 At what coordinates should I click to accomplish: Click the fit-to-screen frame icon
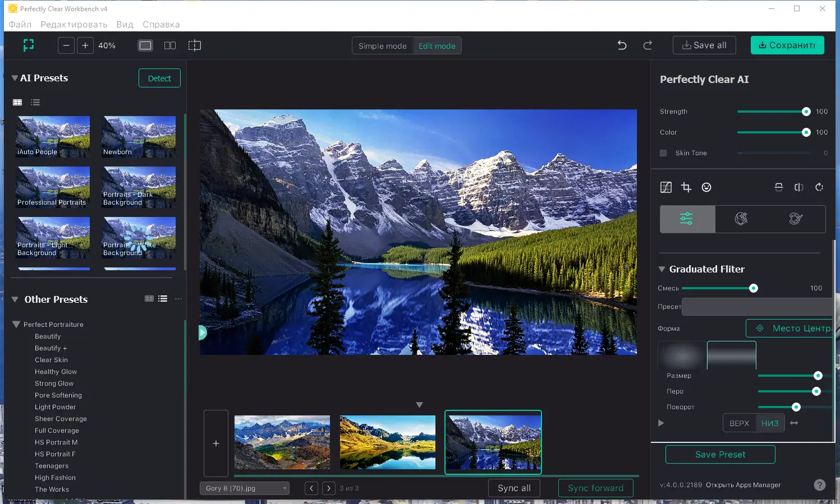29,45
